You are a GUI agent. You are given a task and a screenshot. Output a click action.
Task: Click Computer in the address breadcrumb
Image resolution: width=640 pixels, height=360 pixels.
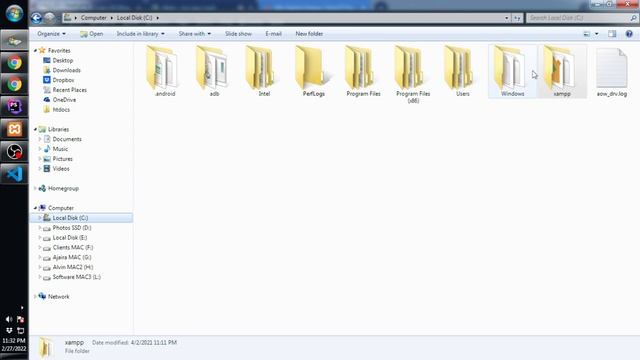[x=93, y=18]
